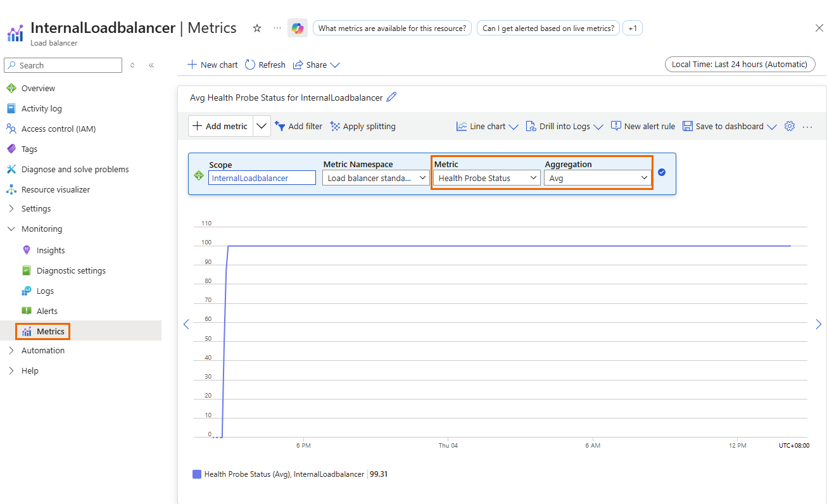The width and height of the screenshot is (827, 504).
Task: Open Resource visualizer from sidebar
Action: 56,189
